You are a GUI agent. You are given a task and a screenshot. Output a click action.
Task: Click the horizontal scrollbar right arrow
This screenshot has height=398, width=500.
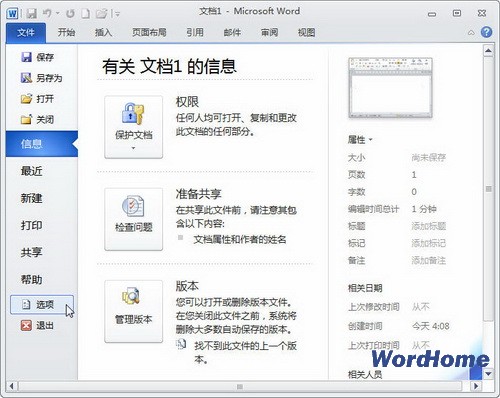(x=476, y=386)
